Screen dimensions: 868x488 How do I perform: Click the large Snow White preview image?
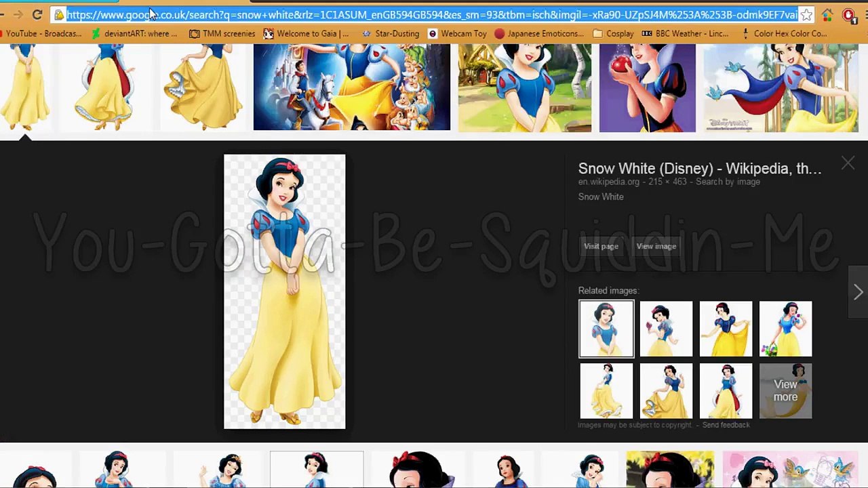[284, 291]
